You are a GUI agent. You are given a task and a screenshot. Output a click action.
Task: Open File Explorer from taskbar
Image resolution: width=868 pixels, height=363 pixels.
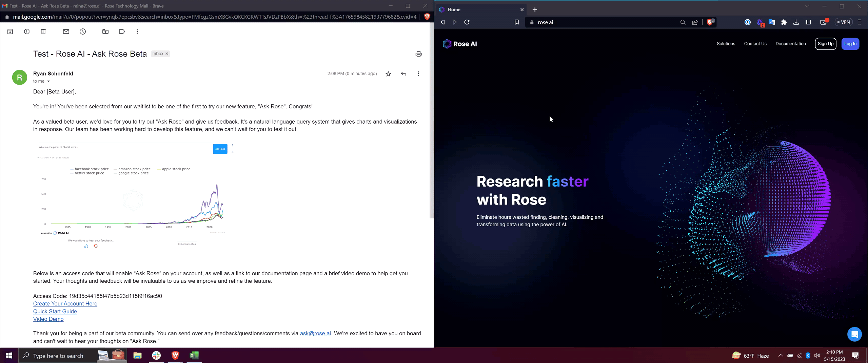pos(137,356)
